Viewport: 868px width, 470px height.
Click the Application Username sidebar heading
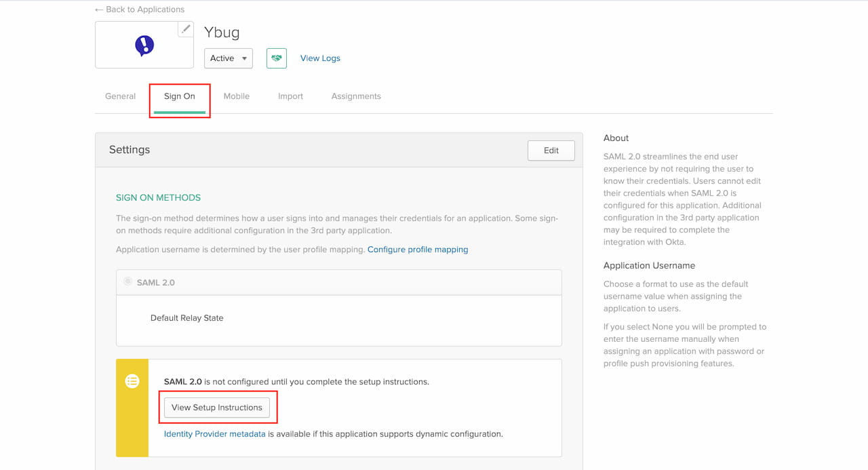(650, 266)
